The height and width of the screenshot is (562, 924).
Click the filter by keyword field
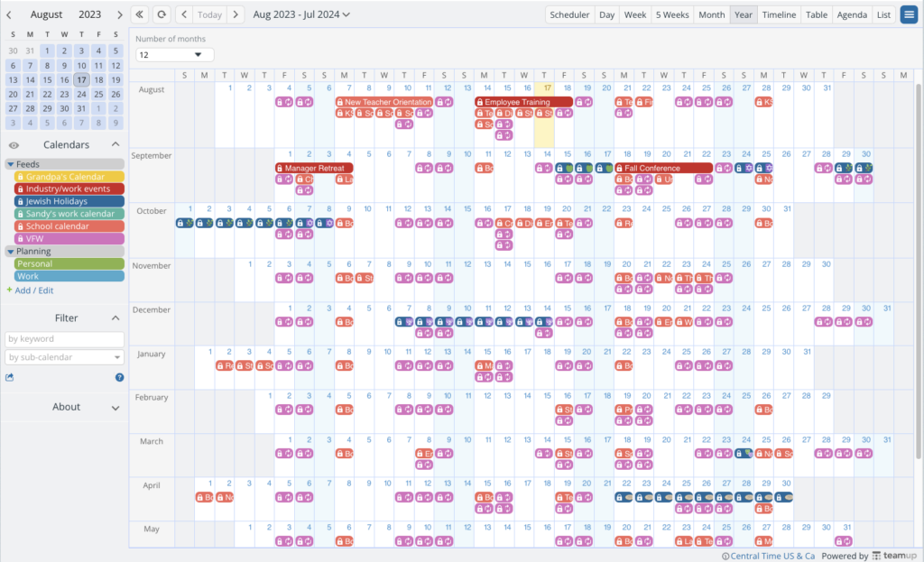pyautogui.click(x=65, y=339)
